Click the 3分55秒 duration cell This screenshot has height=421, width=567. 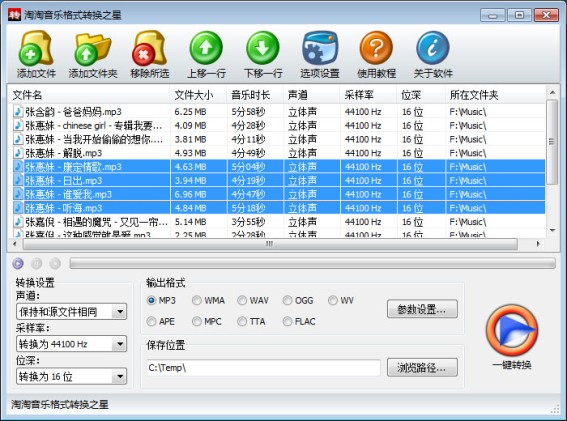248,222
